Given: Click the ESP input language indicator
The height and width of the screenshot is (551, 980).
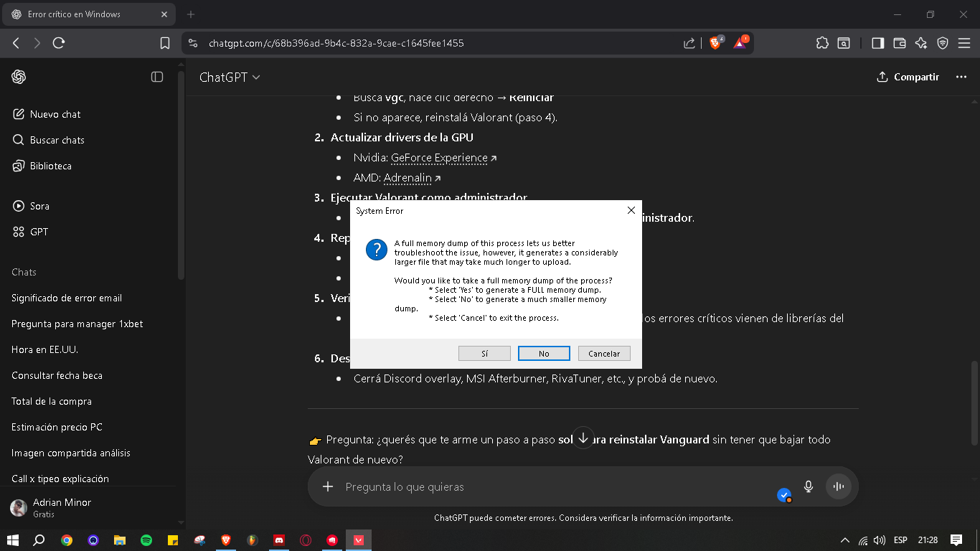Looking at the screenshot, I should [x=900, y=540].
